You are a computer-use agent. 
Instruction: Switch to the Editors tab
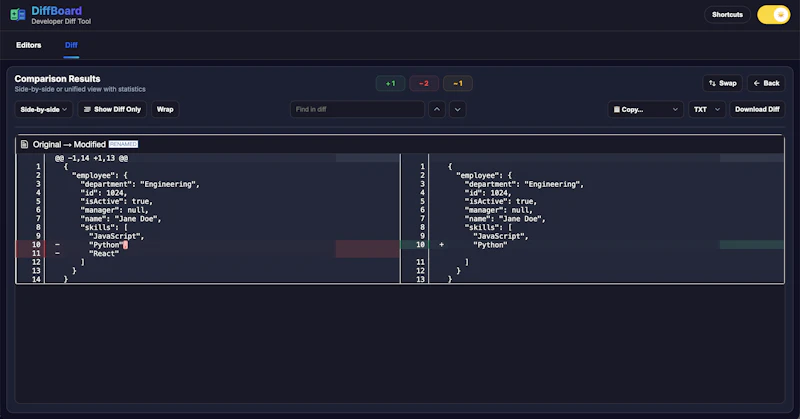pos(29,45)
